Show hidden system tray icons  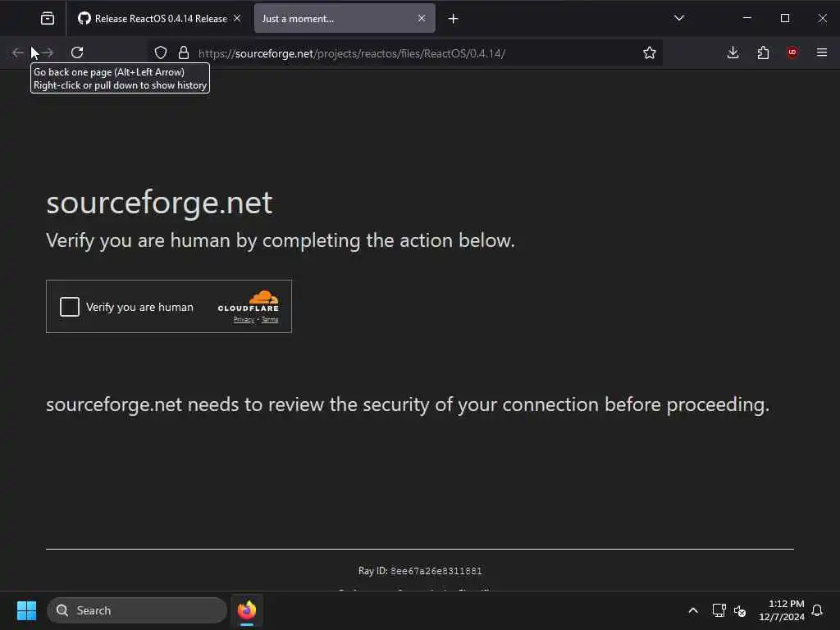point(693,610)
